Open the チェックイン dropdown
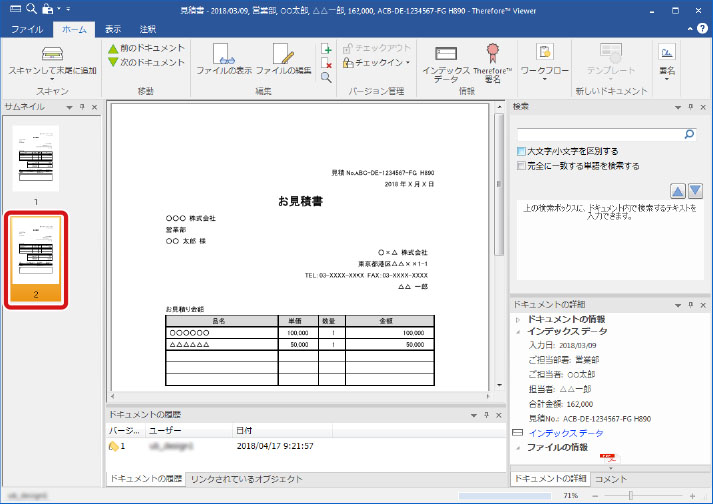The width and height of the screenshot is (713, 504). click(376, 62)
